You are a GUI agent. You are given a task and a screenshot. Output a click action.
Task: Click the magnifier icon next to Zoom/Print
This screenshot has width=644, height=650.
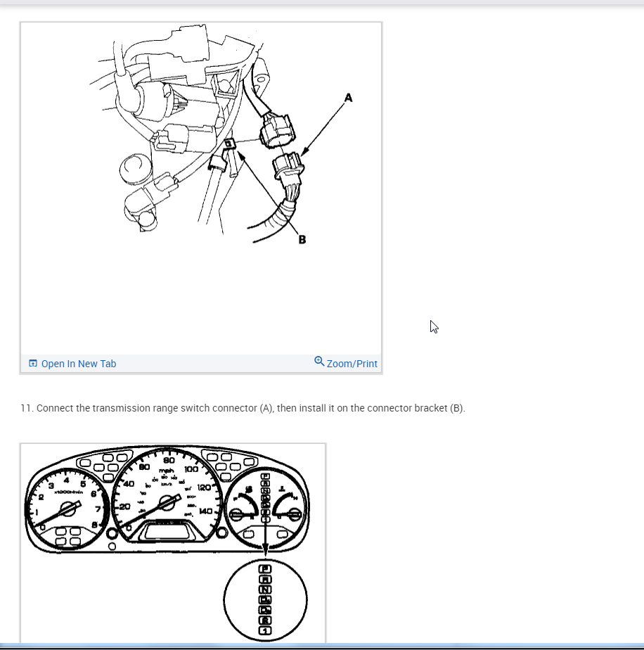(319, 361)
